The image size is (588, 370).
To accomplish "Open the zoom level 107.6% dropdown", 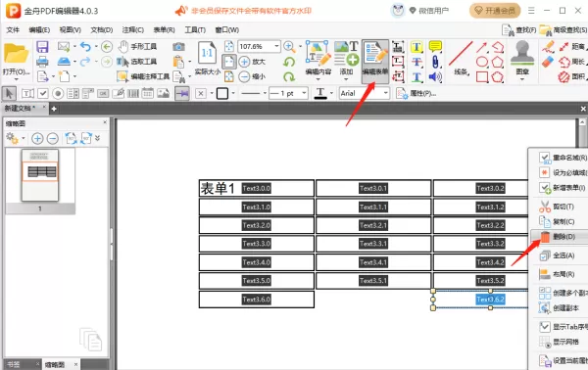I will (x=276, y=46).
